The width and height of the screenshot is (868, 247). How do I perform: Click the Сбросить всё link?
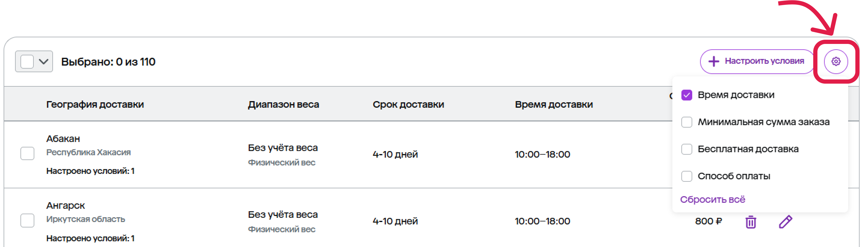pos(712,199)
